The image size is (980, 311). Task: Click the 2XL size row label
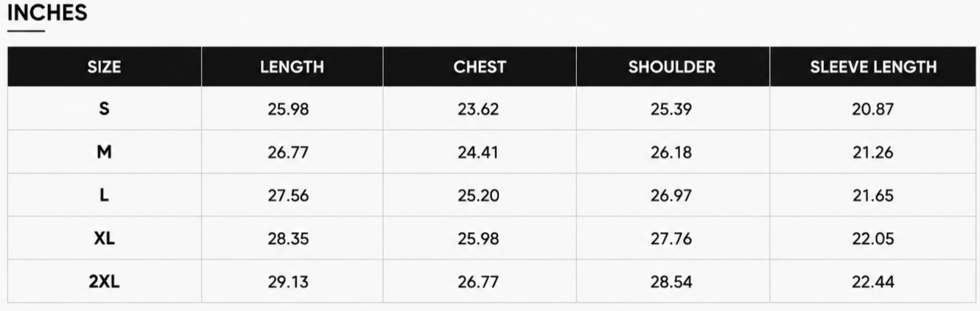104,282
